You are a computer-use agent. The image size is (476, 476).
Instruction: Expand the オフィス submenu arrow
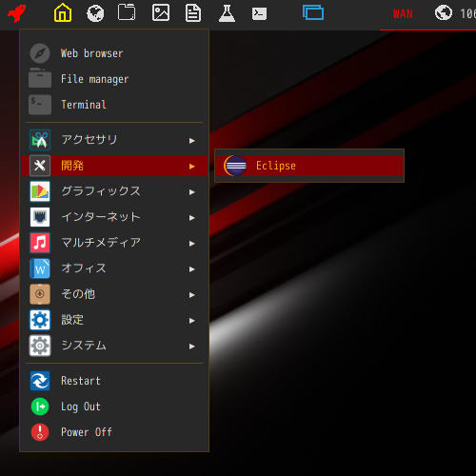191,269
